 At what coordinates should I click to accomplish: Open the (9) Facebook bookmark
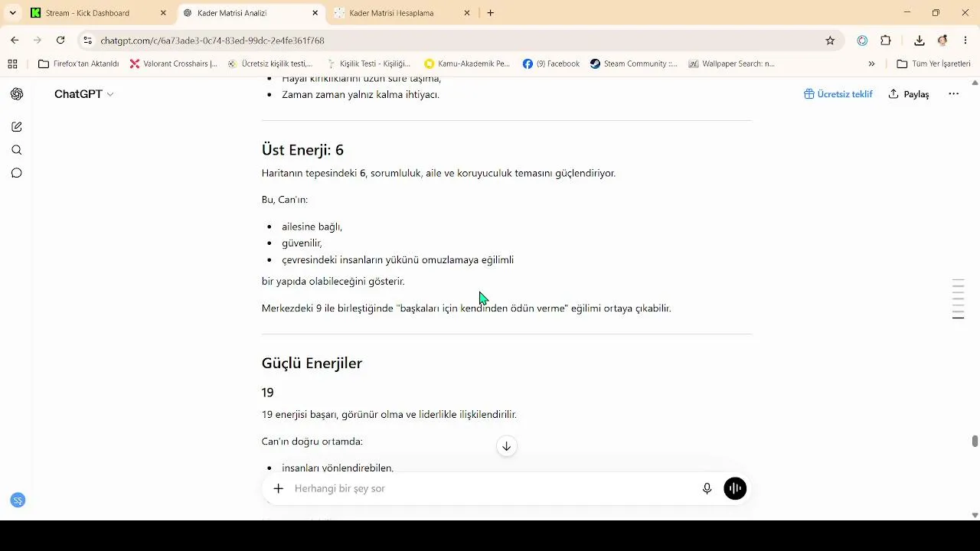tap(551, 64)
